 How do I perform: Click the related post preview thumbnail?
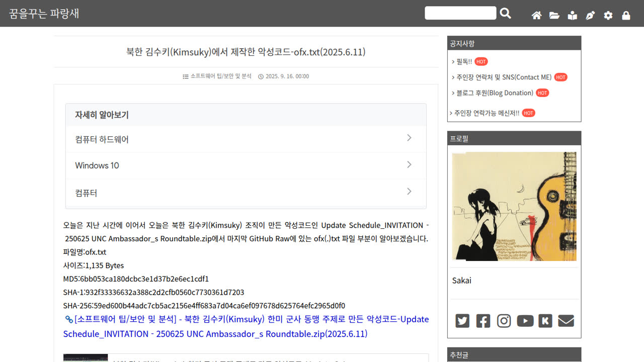point(86,358)
